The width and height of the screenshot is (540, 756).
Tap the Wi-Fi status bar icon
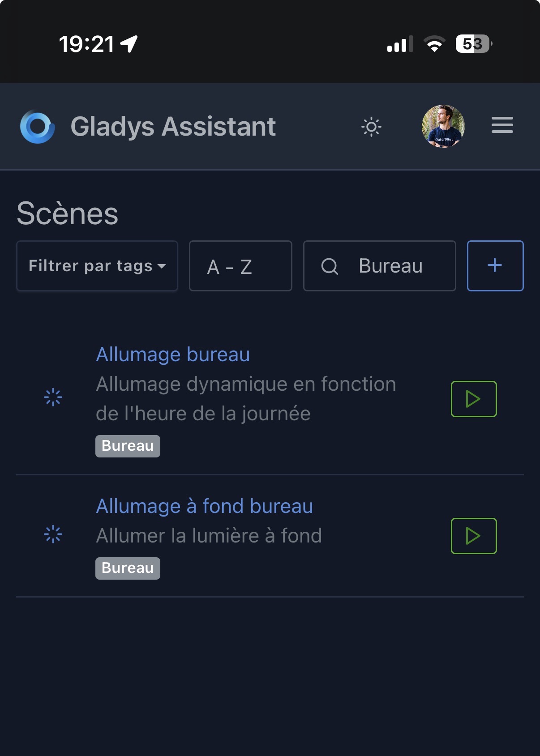point(434,44)
